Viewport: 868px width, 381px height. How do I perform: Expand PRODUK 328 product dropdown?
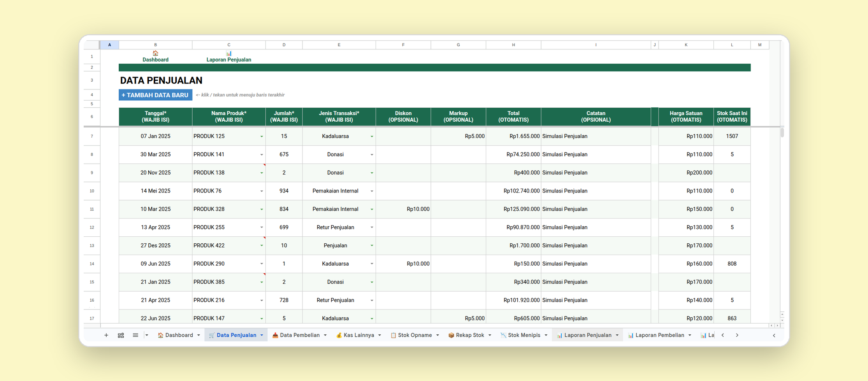[x=262, y=209]
